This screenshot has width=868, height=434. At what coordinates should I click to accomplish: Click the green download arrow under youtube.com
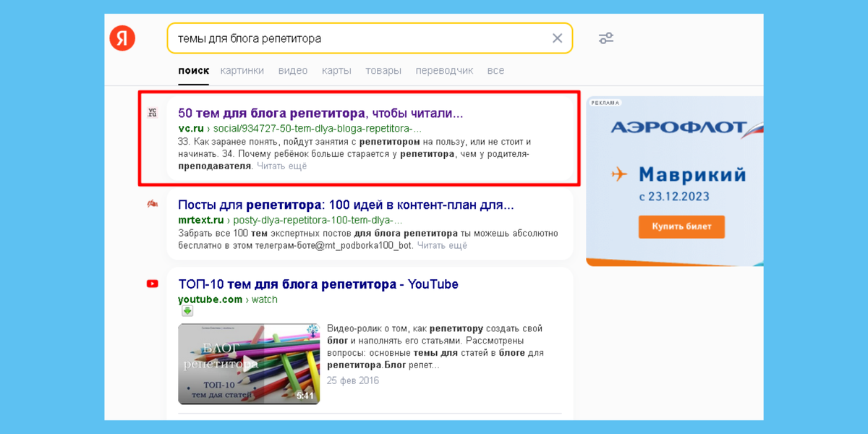[x=187, y=311]
